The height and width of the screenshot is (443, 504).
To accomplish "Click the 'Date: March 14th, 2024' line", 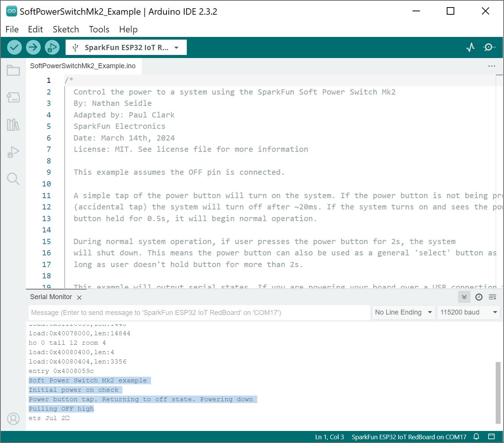I will click(124, 138).
